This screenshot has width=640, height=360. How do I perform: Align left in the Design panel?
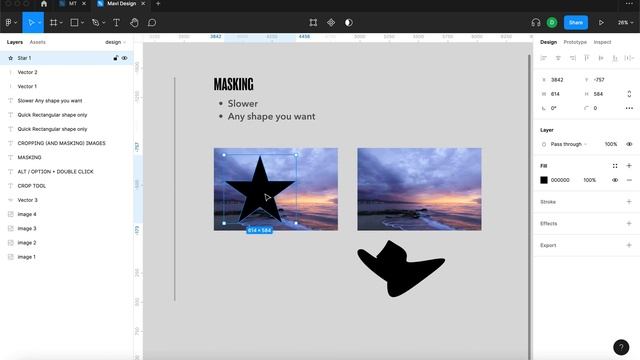point(544,58)
